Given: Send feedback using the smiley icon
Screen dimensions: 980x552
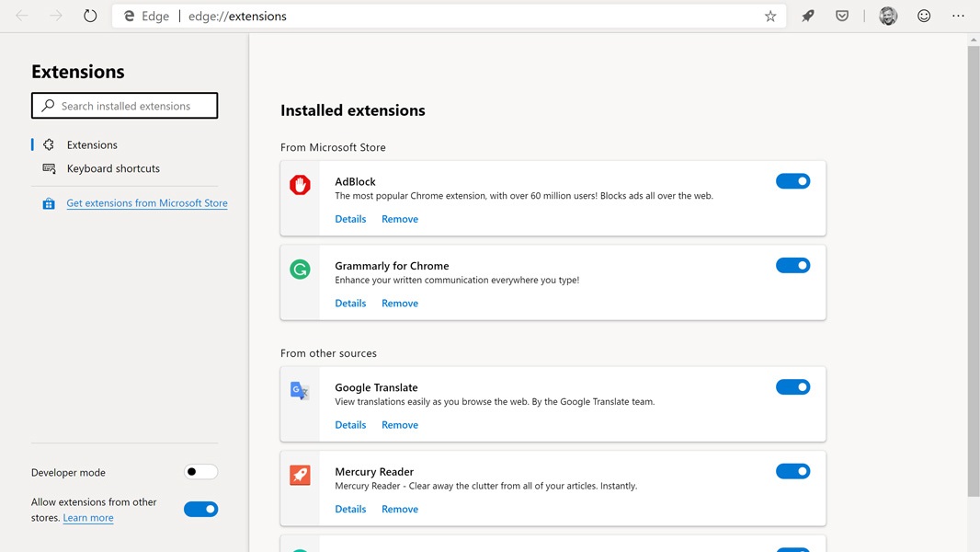Looking at the screenshot, I should [924, 16].
